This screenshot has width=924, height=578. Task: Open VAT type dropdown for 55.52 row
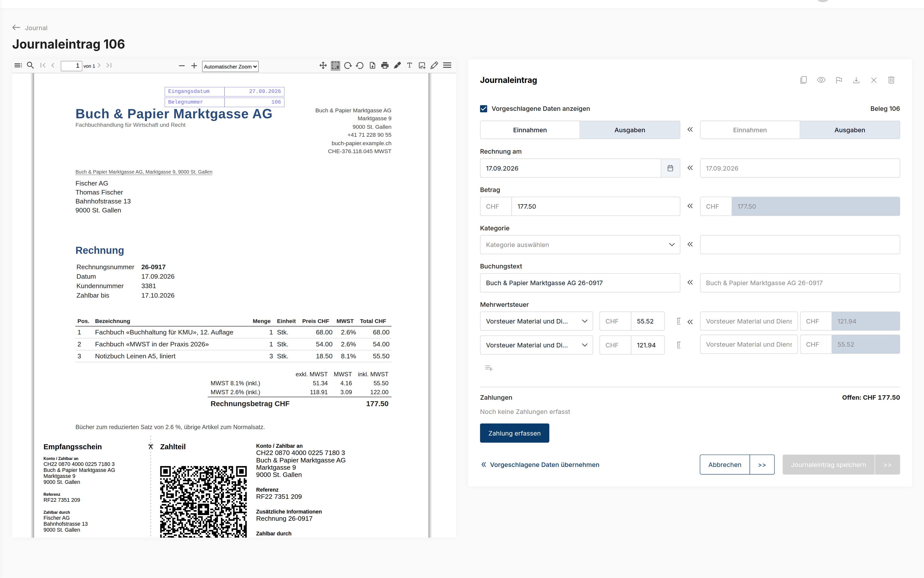536,321
